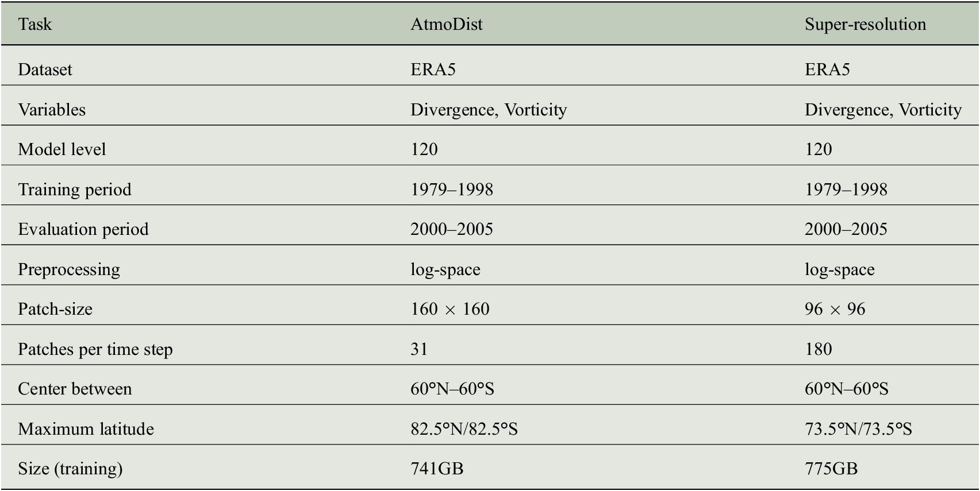
Task: Select the value 180 patches cell
Action: (818, 349)
